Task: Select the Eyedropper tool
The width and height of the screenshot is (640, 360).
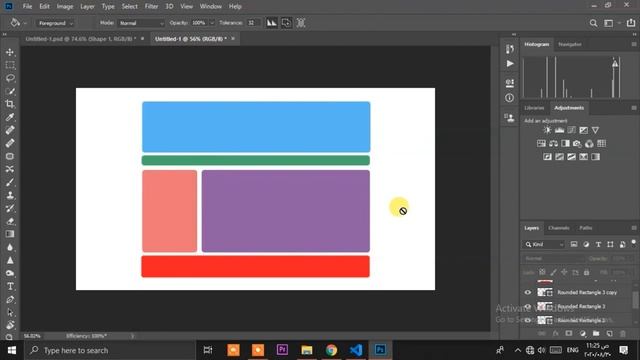Action: [x=10, y=117]
